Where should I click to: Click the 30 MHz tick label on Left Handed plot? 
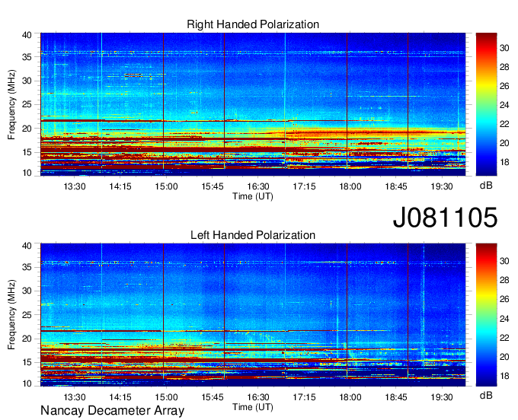point(27,291)
